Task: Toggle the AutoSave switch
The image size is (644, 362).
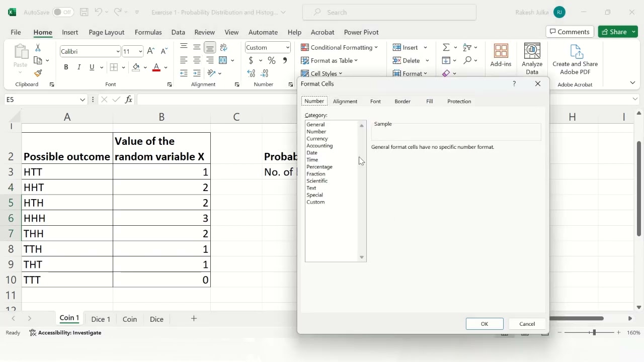Action: point(63,12)
